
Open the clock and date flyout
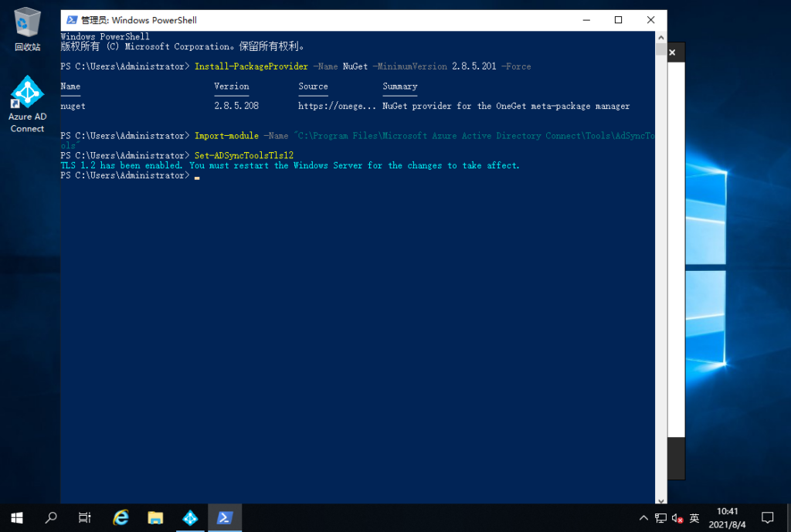pyautogui.click(x=728, y=518)
